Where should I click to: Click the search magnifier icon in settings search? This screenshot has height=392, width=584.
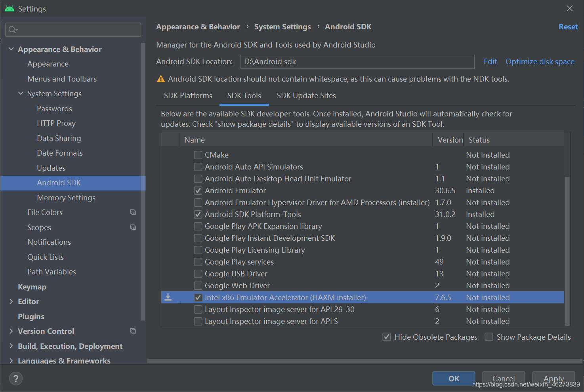point(13,30)
